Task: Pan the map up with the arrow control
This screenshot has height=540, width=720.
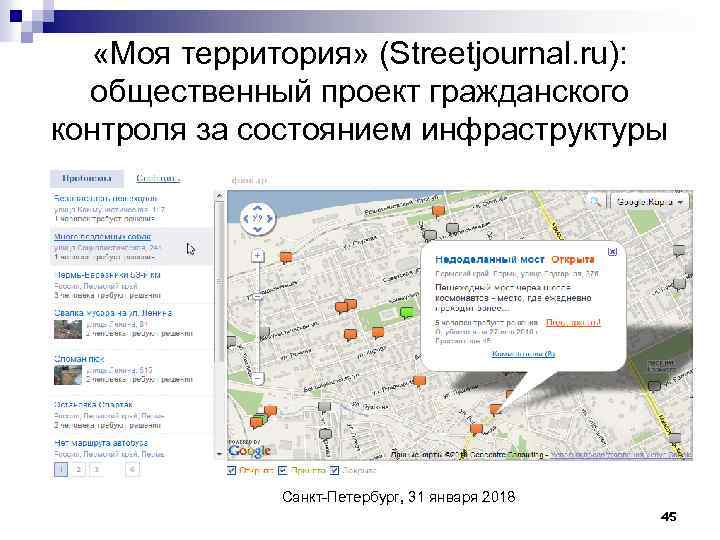Action: [258, 208]
